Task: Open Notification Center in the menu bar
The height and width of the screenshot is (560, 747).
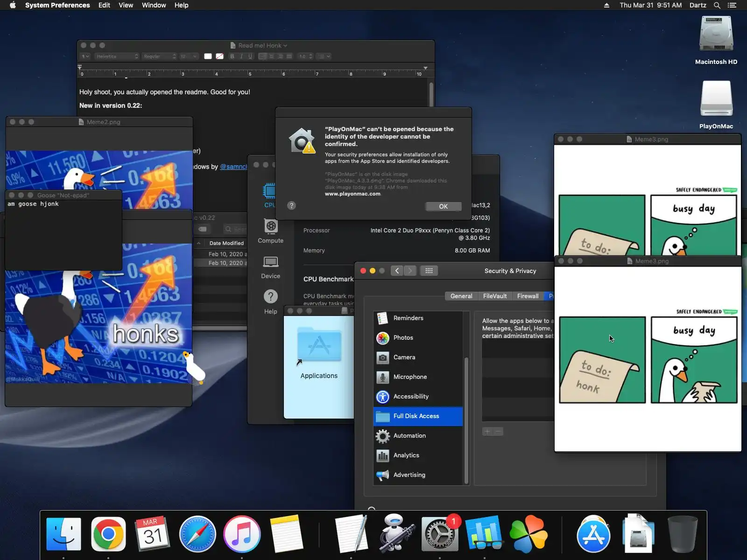Action: (732, 5)
